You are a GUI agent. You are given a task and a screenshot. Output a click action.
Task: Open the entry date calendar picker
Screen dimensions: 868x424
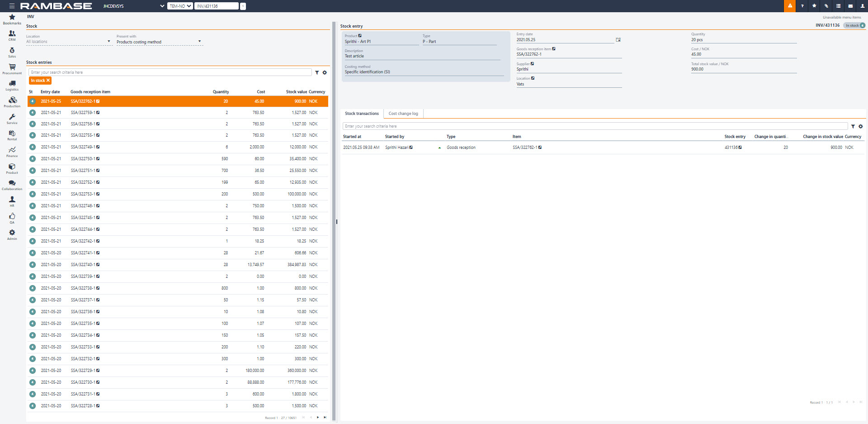coord(618,40)
